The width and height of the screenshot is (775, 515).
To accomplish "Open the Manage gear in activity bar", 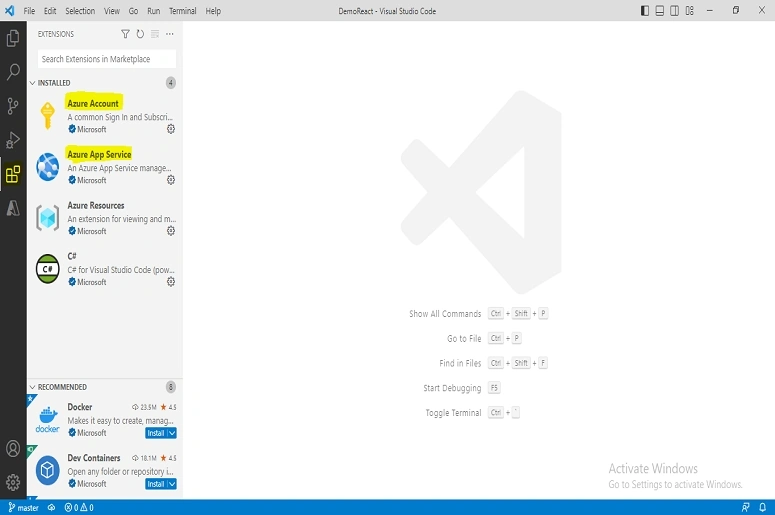I will (x=13, y=482).
